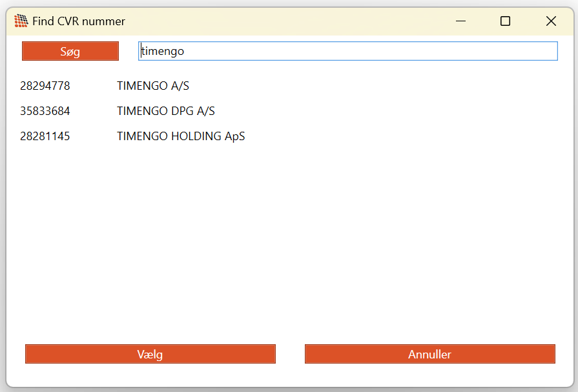The width and height of the screenshot is (578, 392).
Task: Select the TIMENGO A/S company name
Action: [153, 86]
